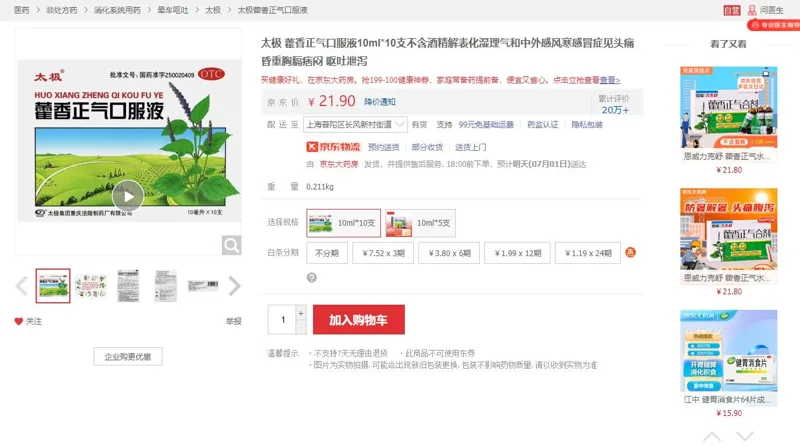Click the question mark help icon under 白条分期
Image resolution: width=800 pixels, height=447 pixels.
point(312,278)
